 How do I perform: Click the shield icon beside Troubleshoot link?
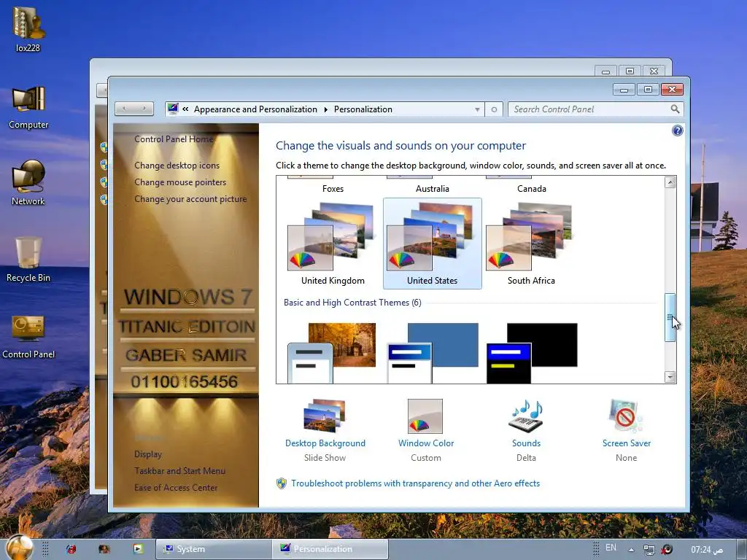[282, 483]
